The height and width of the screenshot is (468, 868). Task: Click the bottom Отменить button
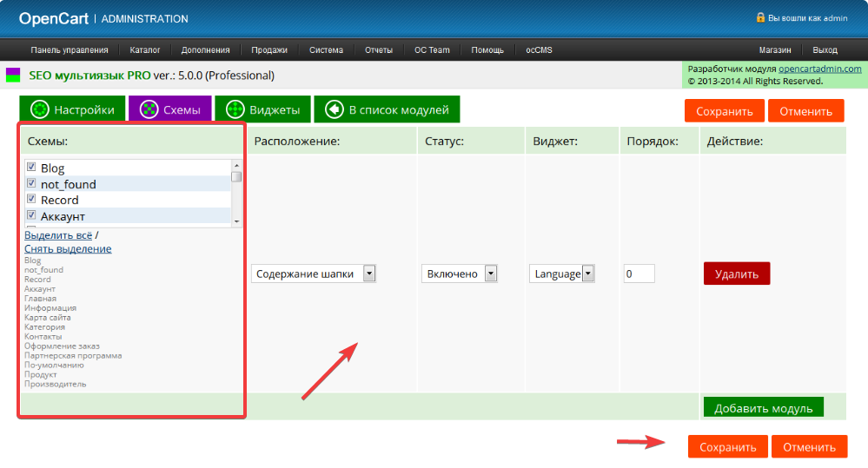(809, 446)
